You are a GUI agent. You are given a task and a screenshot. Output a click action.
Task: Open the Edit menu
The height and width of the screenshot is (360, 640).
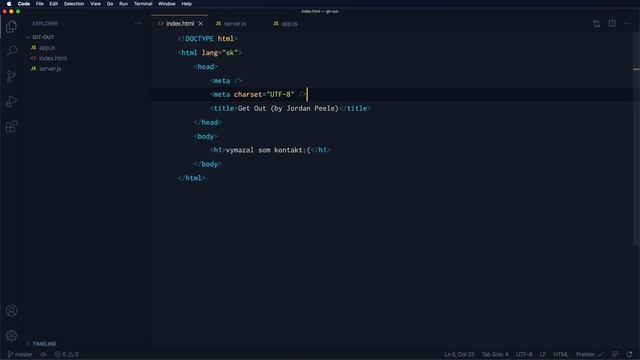pos(53,4)
